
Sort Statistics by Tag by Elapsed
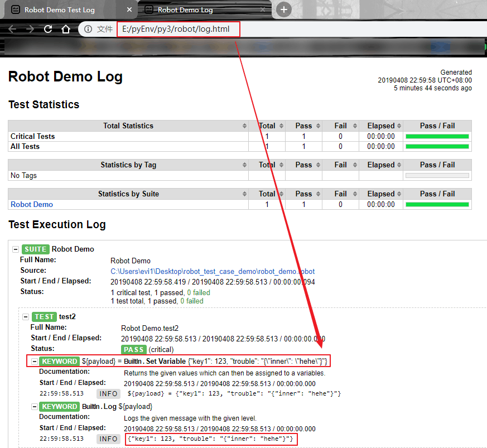pos(381,165)
